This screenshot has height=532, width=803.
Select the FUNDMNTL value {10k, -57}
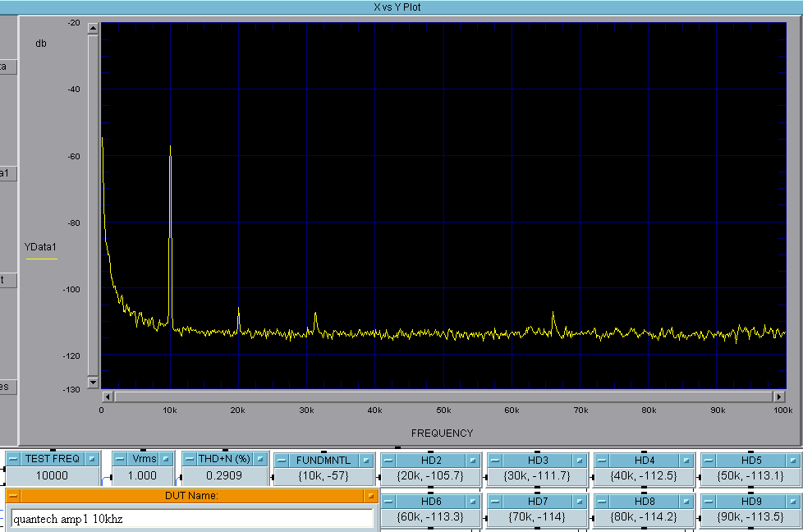coord(323,476)
